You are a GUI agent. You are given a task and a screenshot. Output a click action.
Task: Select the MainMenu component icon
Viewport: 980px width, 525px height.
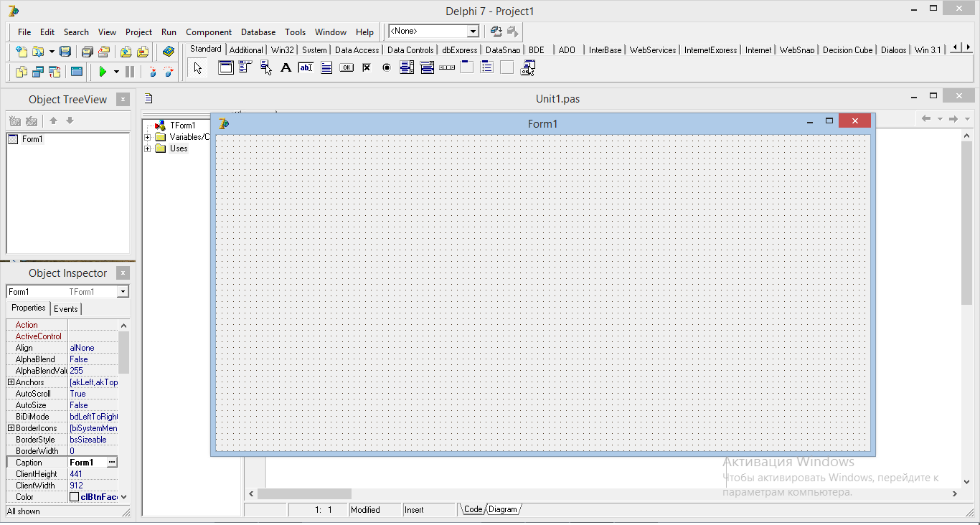point(246,68)
